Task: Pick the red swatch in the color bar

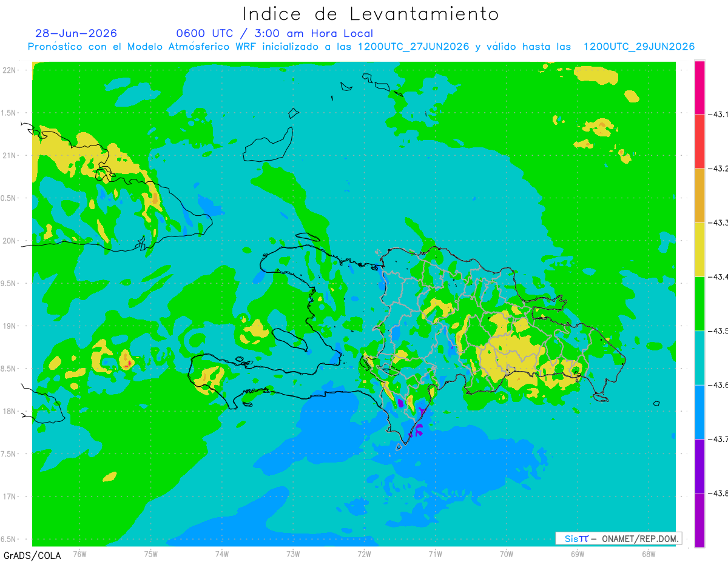Action: pos(699,141)
